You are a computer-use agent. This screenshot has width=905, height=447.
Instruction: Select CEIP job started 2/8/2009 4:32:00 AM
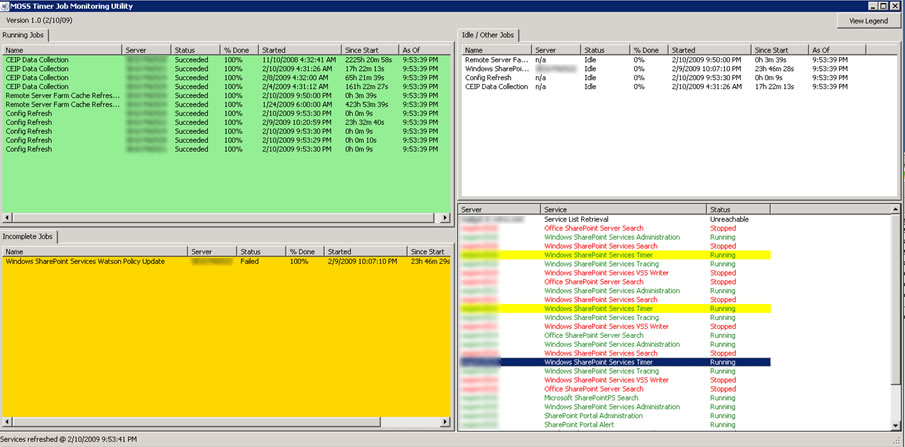[x=227, y=78]
